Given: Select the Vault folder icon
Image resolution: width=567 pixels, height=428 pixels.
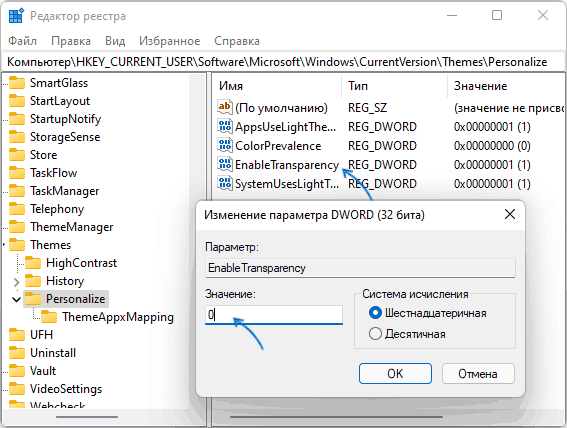Looking at the screenshot, I should (17, 371).
